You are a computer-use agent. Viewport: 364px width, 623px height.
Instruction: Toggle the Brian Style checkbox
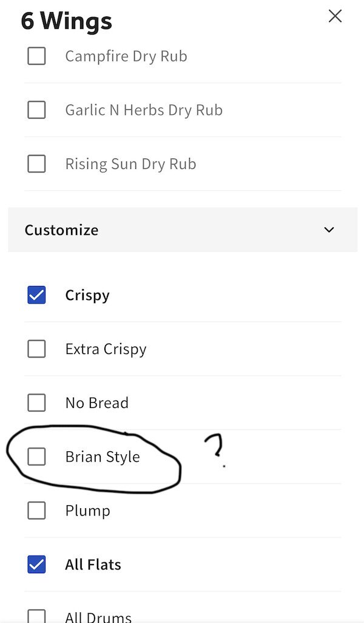coord(36,457)
